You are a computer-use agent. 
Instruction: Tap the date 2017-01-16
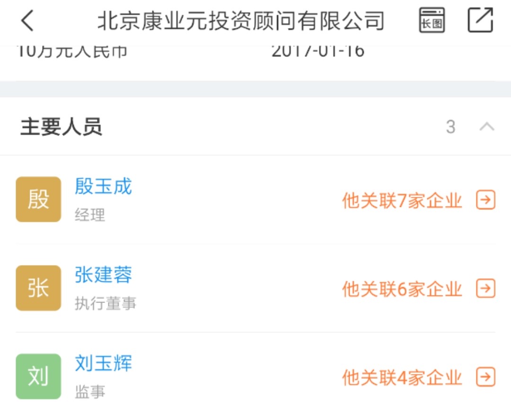pyautogui.click(x=318, y=51)
